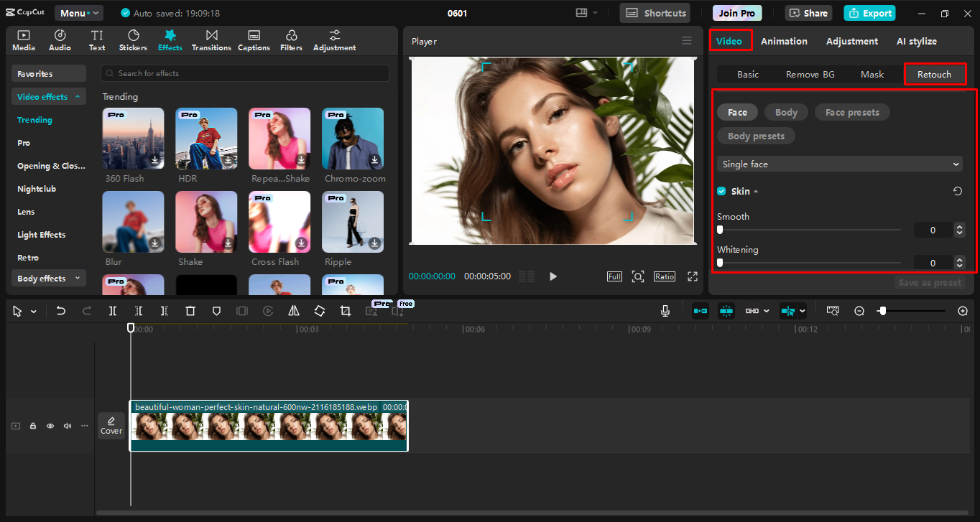
Task: Delete the selected clip with trash icon
Action: coord(190,311)
